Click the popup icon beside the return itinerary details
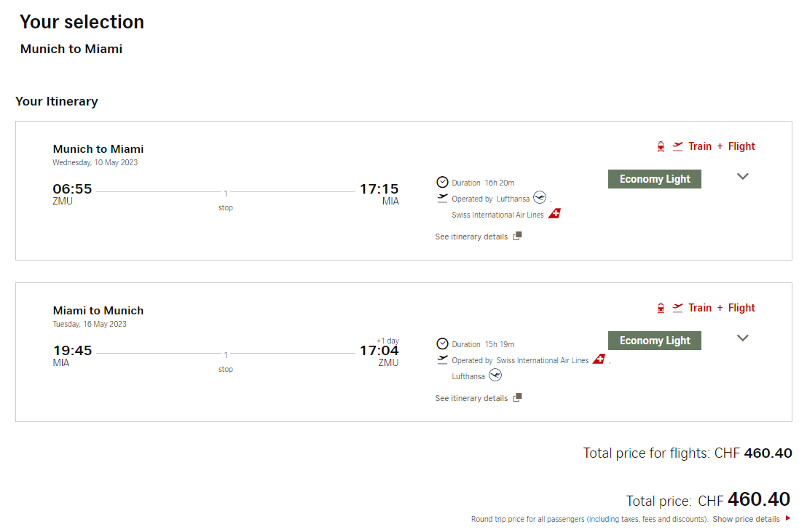 518,397
